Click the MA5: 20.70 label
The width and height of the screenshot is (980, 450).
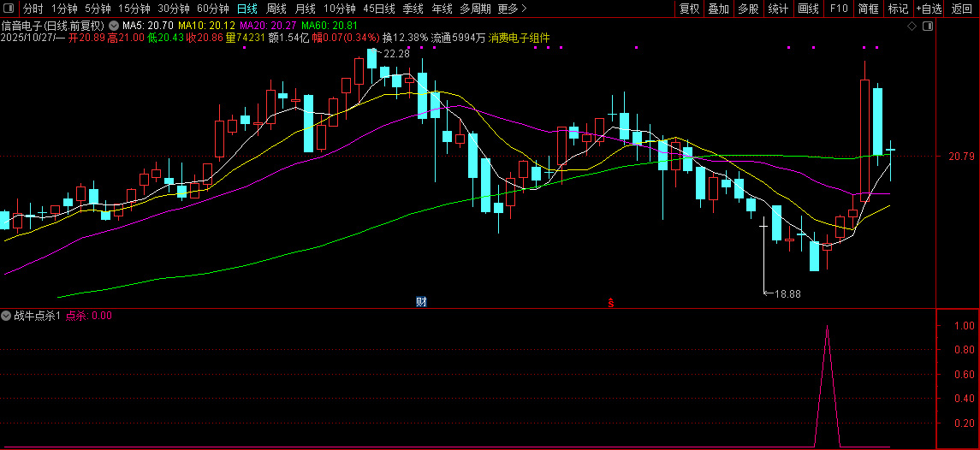pyautogui.click(x=148, y=26)
